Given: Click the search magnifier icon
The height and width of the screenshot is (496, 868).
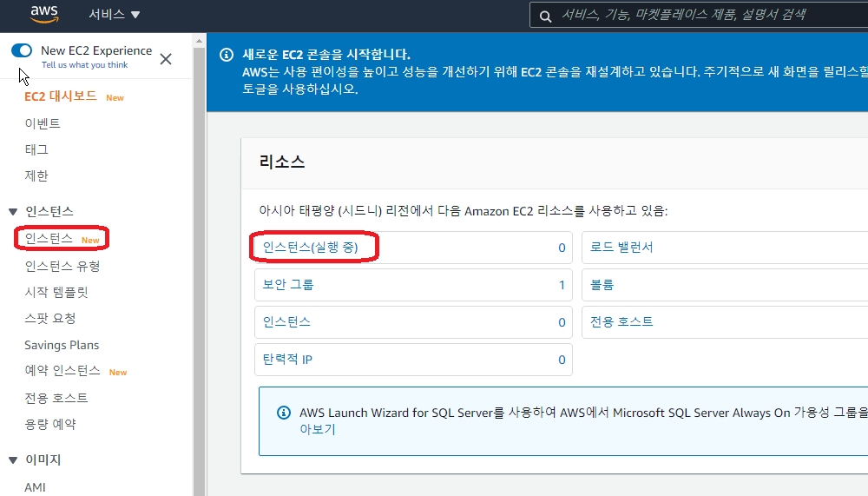Looking at the screenshot, I should click(545, 16).
